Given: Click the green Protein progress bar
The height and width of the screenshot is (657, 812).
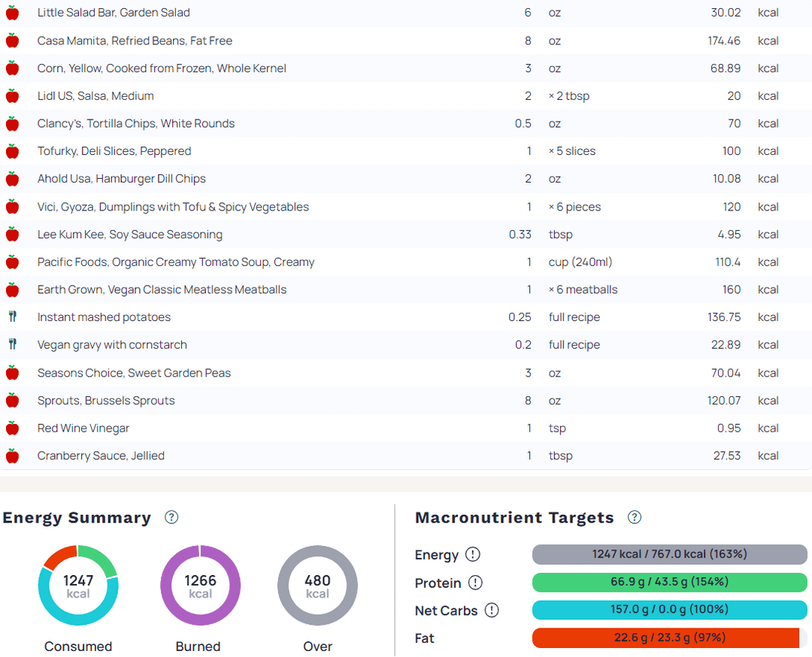Looking at the screenshot, I should [x=669, y=583].
